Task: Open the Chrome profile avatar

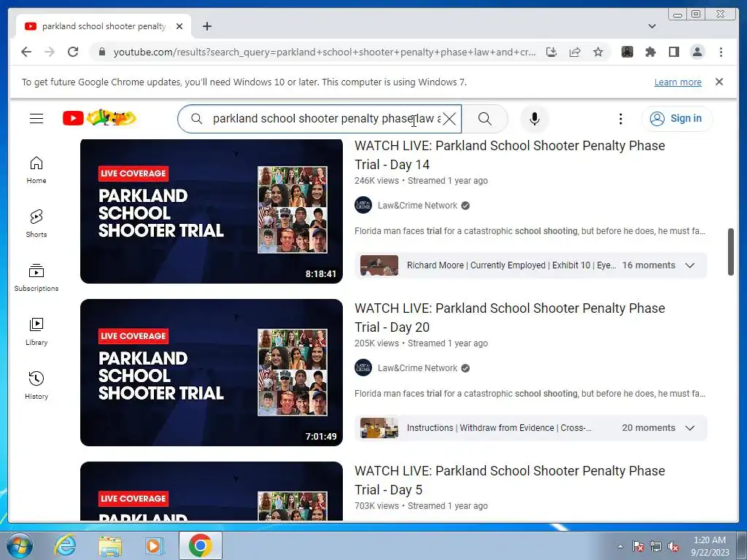Action: tap(697, 52)
